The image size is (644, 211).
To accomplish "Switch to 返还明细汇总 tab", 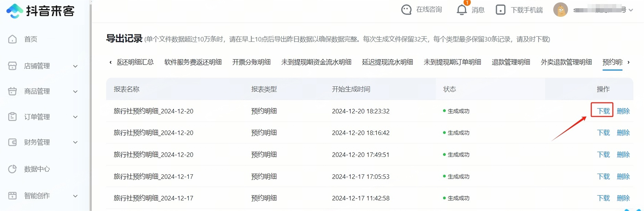I will click(x=135, y=62).
